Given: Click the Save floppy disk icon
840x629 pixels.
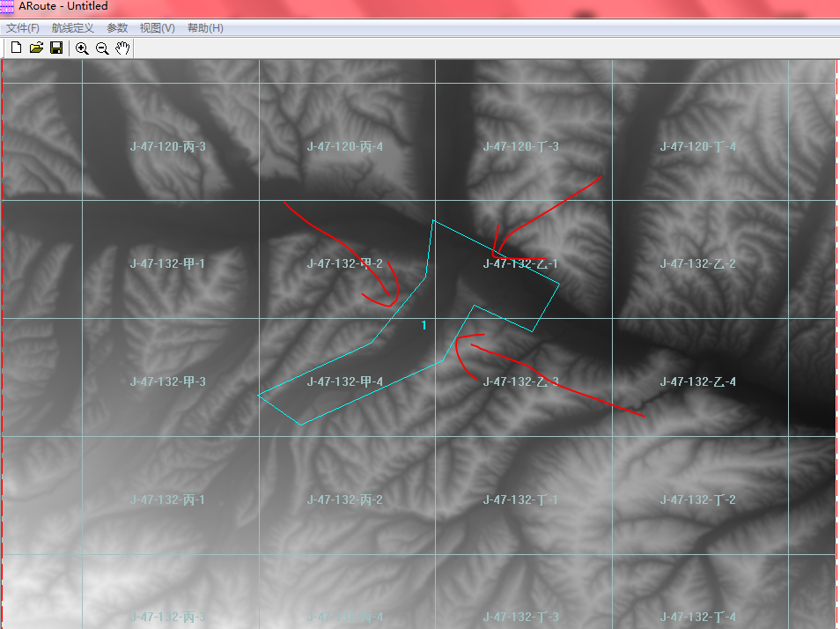Looking at the screenshot, I should pos(56,48).
